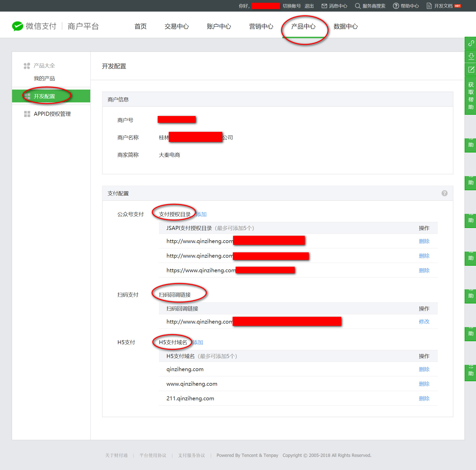Click the download icon in right sidebar
This screenshot has height=470, width=476.
(471, 56)
